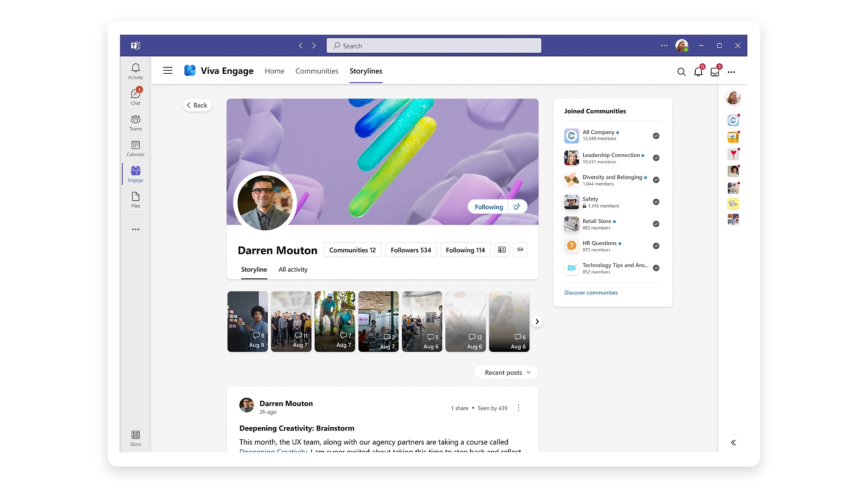Viewport: 868px width, 490px height.
Task: Toggle joined checkmark for Safety community
Action: coord(656,202)
